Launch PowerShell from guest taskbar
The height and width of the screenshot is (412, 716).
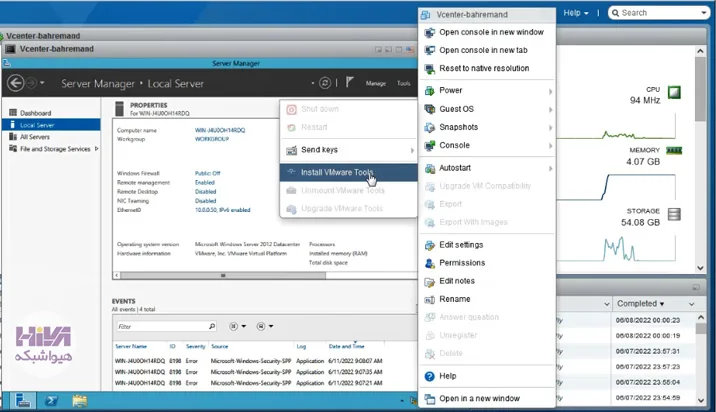coord(51,401)
